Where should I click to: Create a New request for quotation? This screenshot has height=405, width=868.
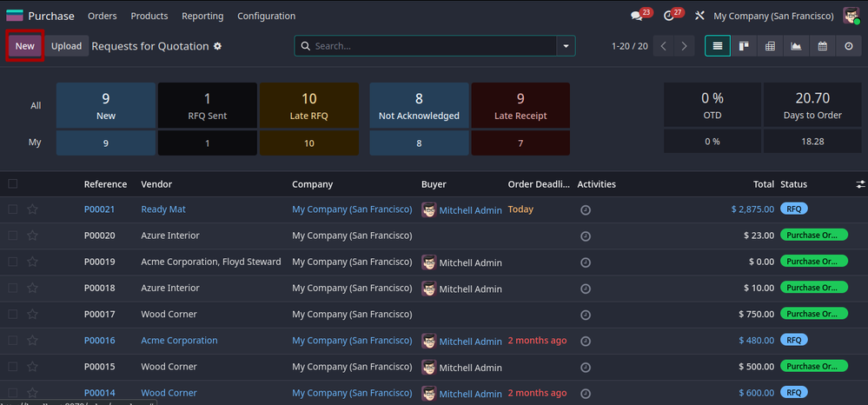[x=25, y=46]
